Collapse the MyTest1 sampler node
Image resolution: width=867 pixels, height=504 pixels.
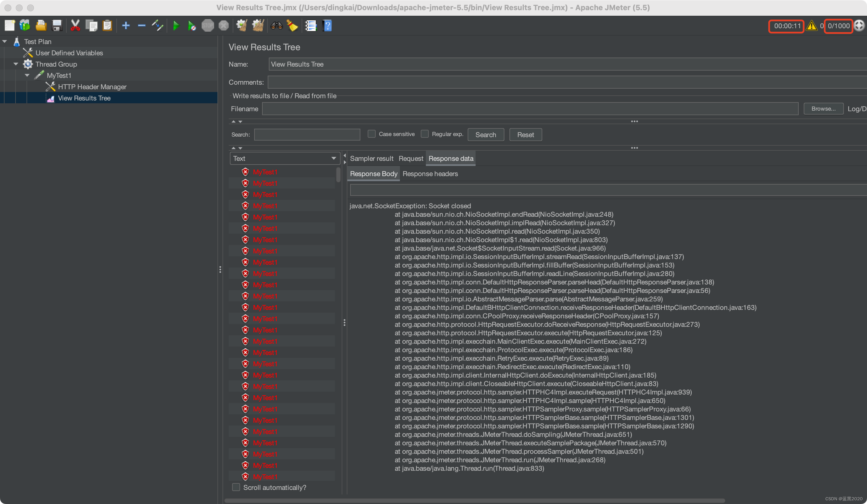[27, 76]
